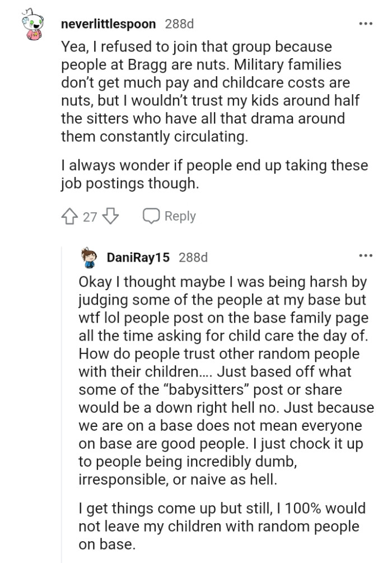Click the 288d timestamp on DaniRay15's comment

(195, 258)
